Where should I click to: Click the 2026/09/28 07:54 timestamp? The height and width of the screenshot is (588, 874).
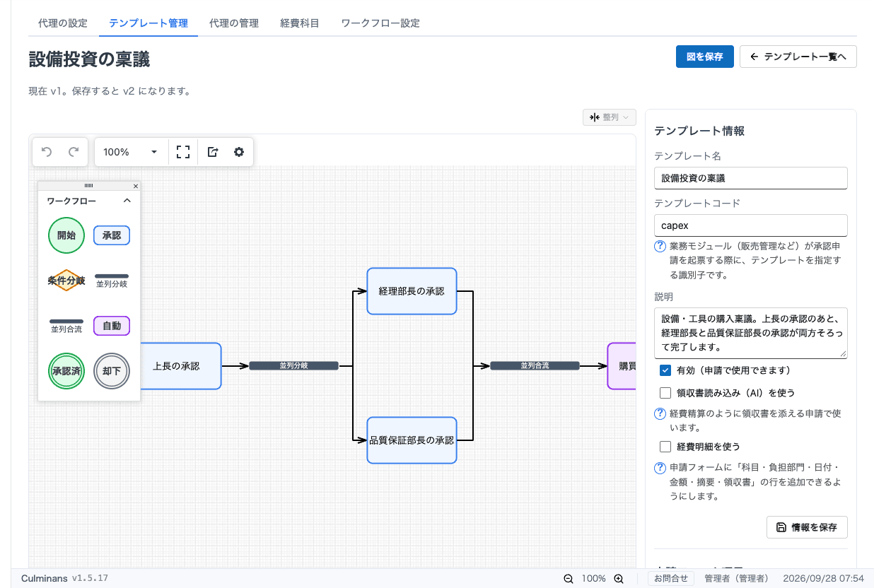[x=824, y=578]
